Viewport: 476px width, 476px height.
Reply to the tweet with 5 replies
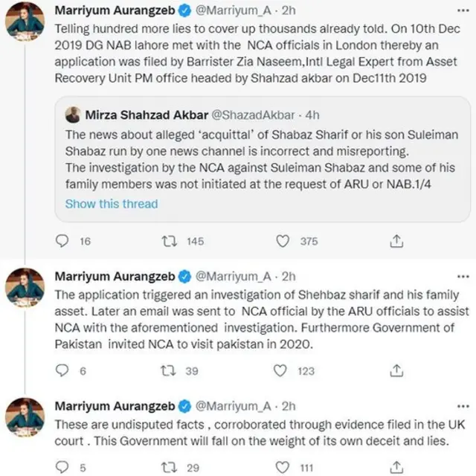[x=65, y=466]
